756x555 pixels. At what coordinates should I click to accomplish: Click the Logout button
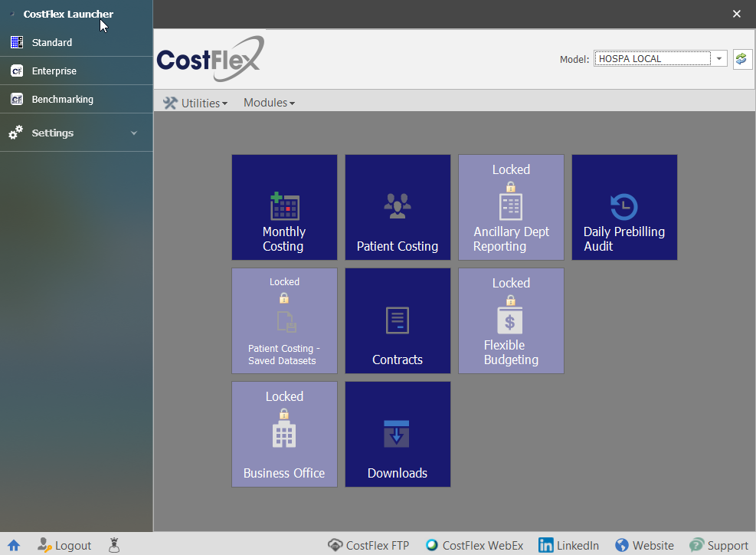click(x=64, y=545)
